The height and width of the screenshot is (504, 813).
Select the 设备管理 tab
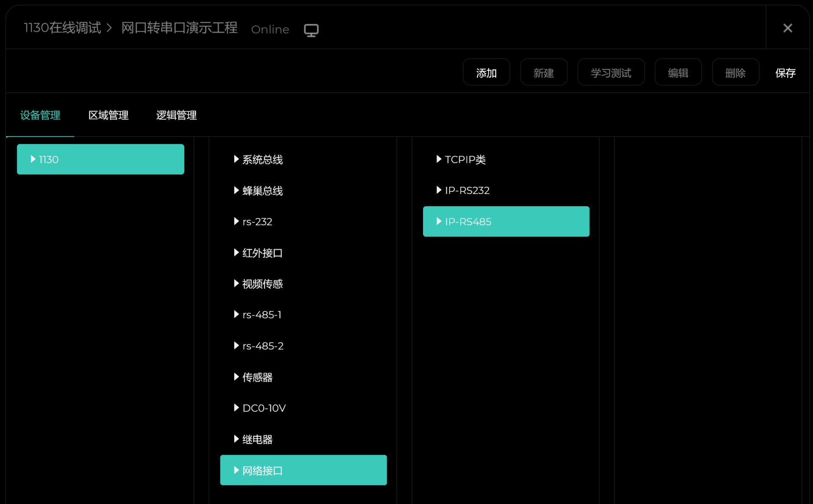click(x=40, y=115)
